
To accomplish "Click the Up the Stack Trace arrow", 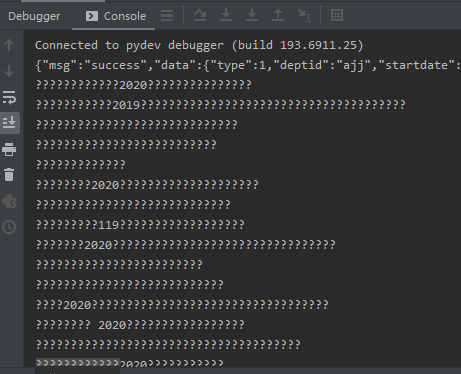I will (x=9, y=45).
